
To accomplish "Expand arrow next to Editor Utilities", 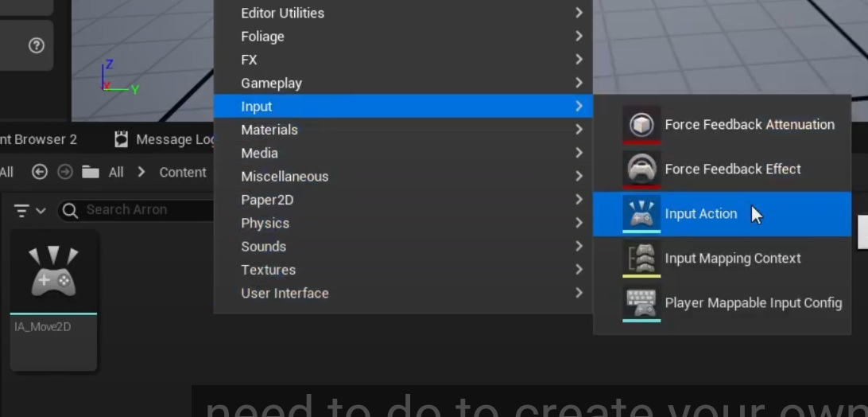I will (579, 13).
